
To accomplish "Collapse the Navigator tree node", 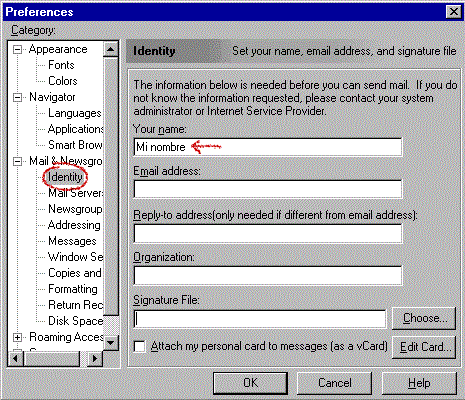I will click(17, 98).
